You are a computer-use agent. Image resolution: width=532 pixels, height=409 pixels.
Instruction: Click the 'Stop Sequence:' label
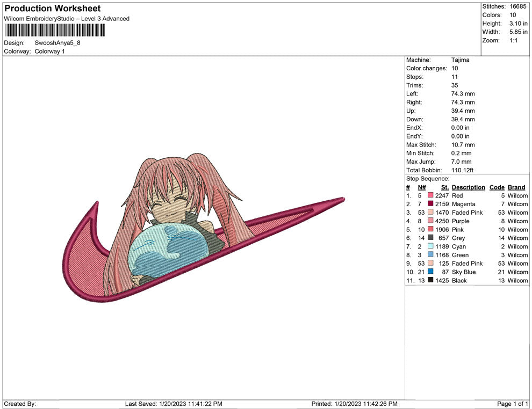coord(428,179)
